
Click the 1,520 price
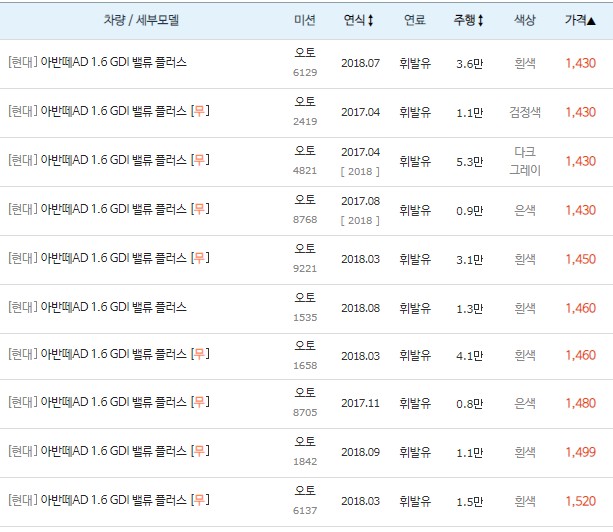pyautogui.click(x=581, y=501)
